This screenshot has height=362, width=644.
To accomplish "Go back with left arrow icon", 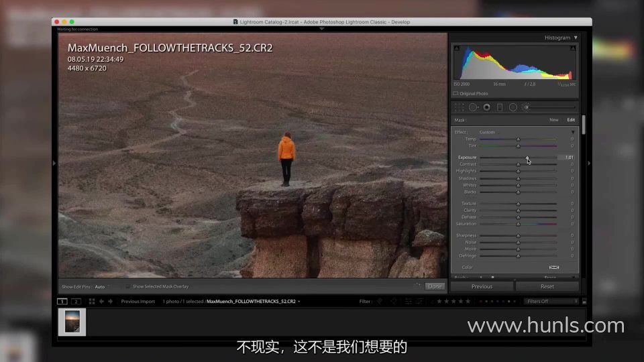I will point(101,301).
